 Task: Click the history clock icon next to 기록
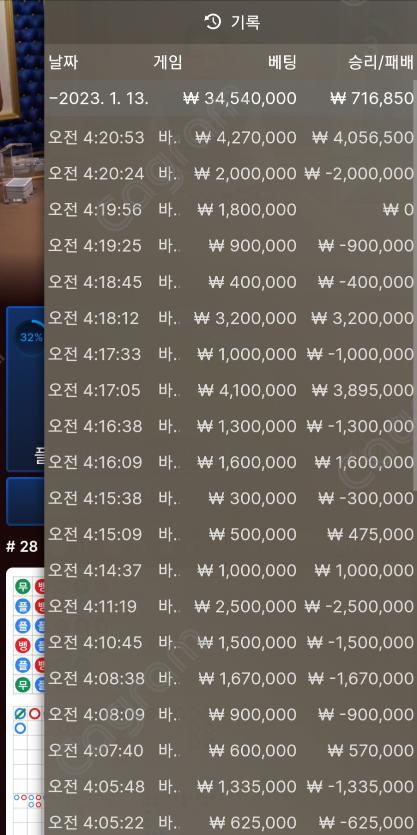[x=212, y=22]
